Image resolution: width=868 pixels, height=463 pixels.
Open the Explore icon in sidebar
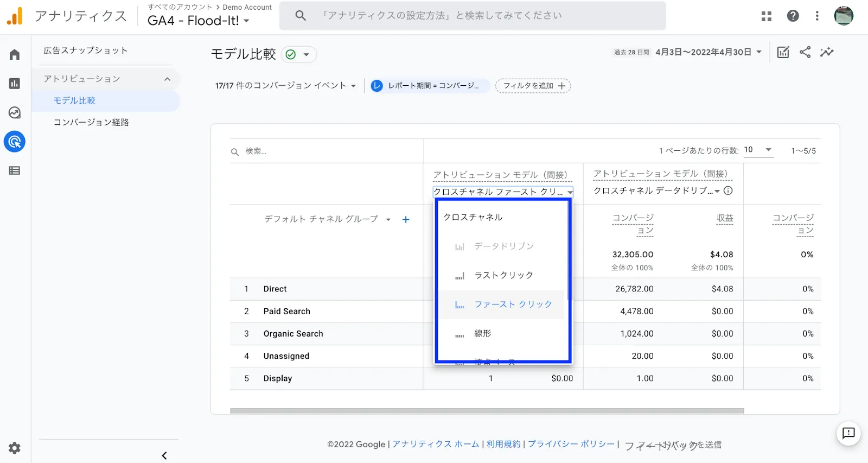(x=15, y=112)
